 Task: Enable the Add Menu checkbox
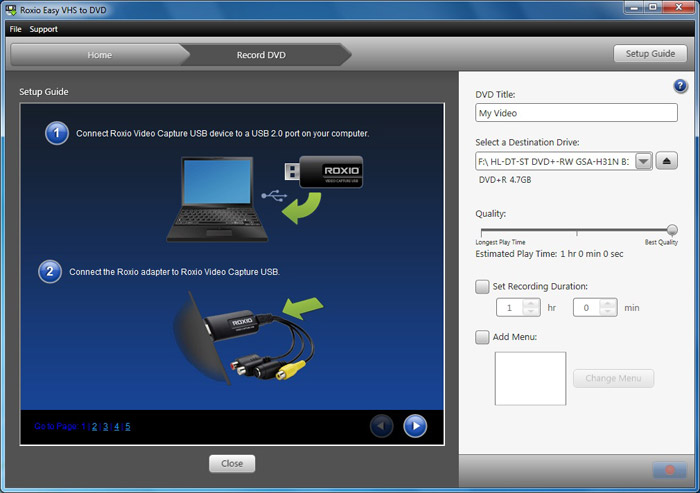coord(482,337)
